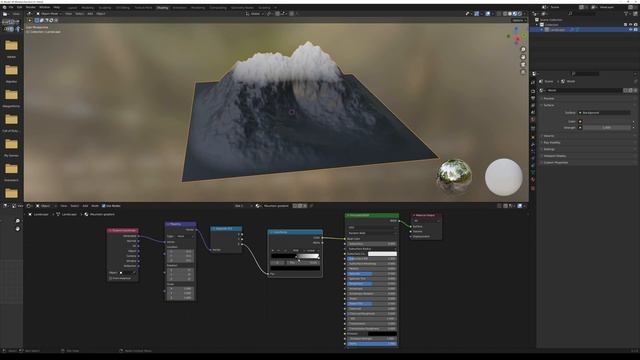The image size is (640, 360).
Task: Open ColorRamp Linear interpolation dropdown
Action: point(312,251)
